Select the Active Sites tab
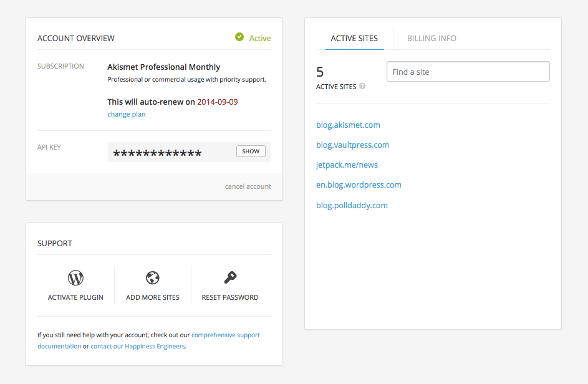588x384 pixels. click(354, 38)
